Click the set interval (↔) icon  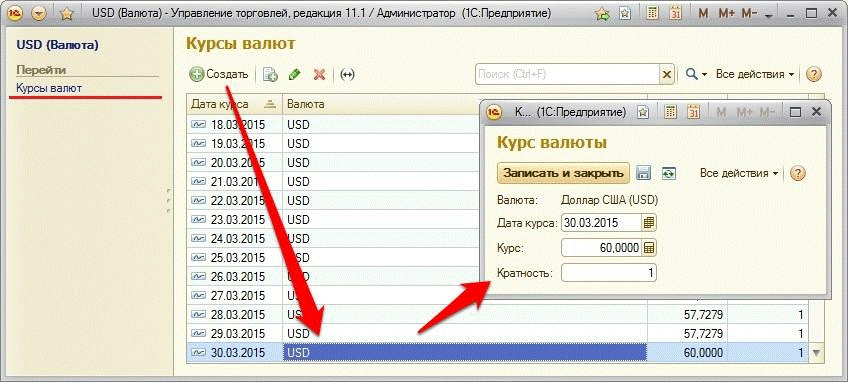point(347,75)
